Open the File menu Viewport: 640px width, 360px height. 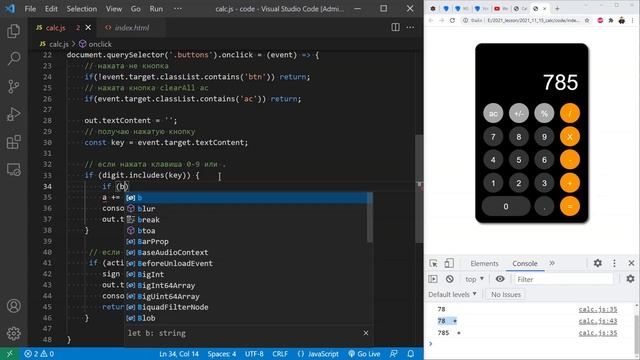pos(30,9)
